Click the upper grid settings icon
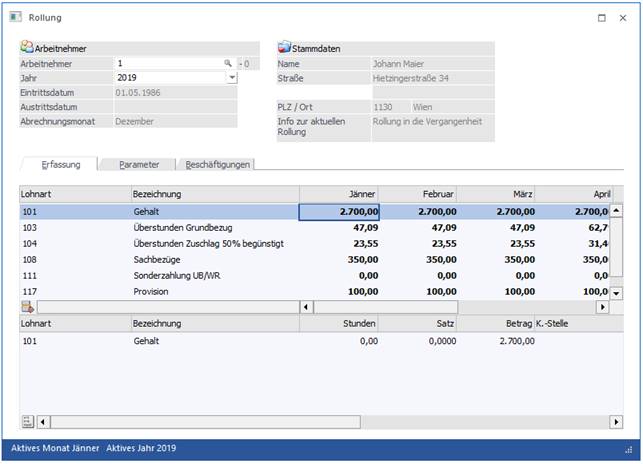The width and height of the screenshot is (643, 464). tap(27, 307)
